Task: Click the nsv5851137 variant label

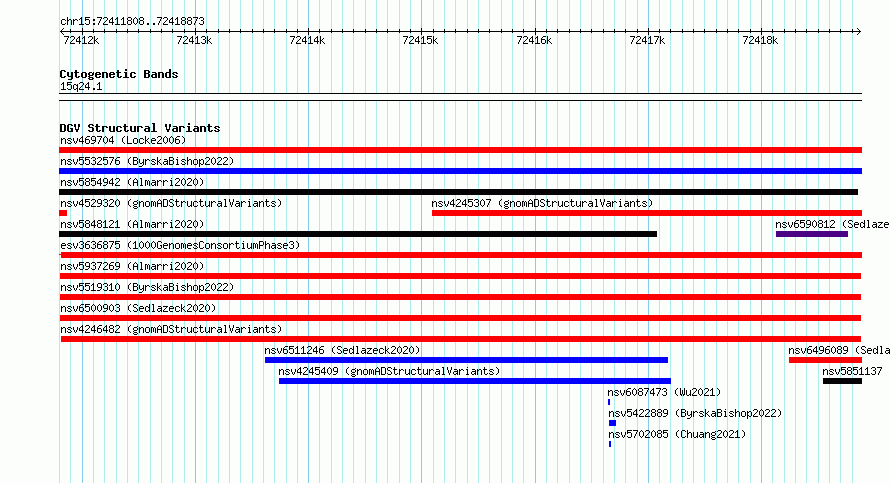Action: click(x=852, y=371)
